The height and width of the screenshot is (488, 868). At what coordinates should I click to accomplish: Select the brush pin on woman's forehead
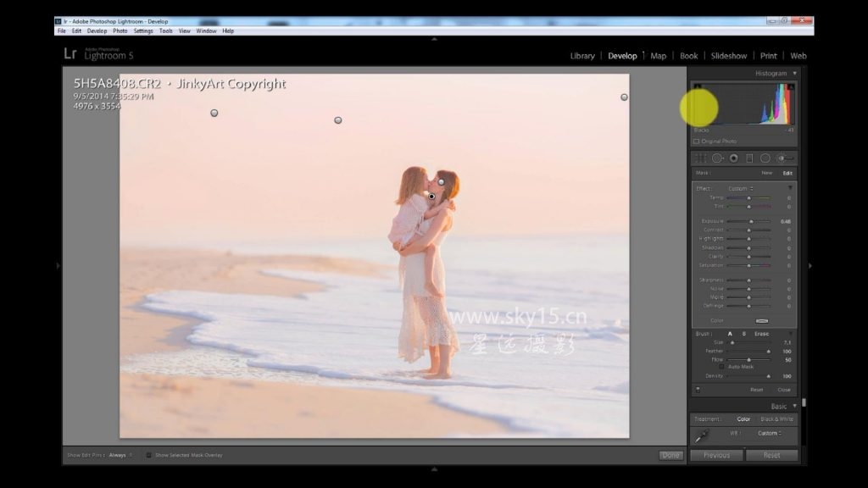[441, 181]
